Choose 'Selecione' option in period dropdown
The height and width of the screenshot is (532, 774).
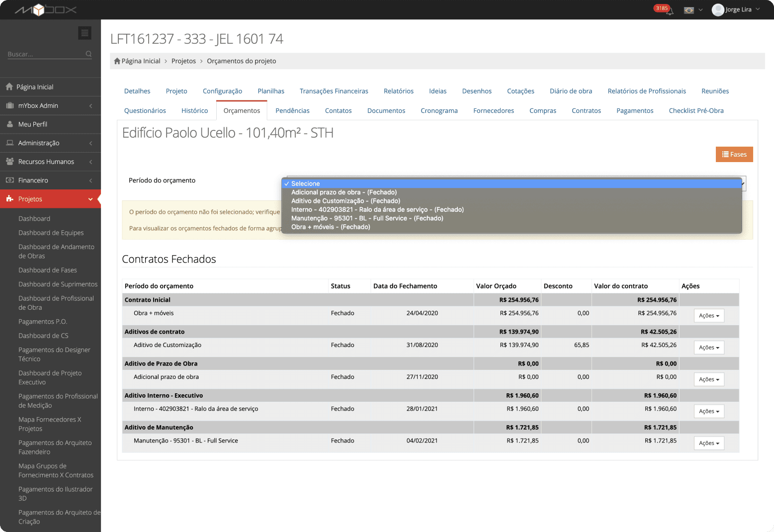512,183
